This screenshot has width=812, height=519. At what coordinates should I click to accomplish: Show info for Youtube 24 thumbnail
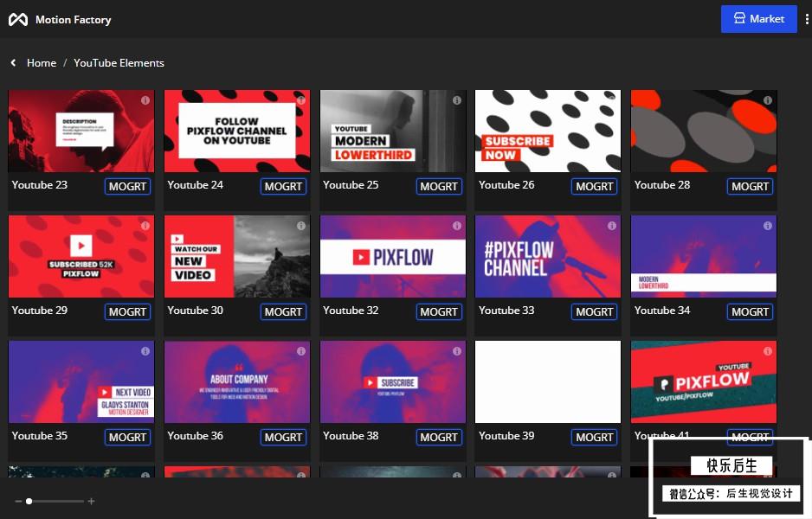tap(301, 100)
